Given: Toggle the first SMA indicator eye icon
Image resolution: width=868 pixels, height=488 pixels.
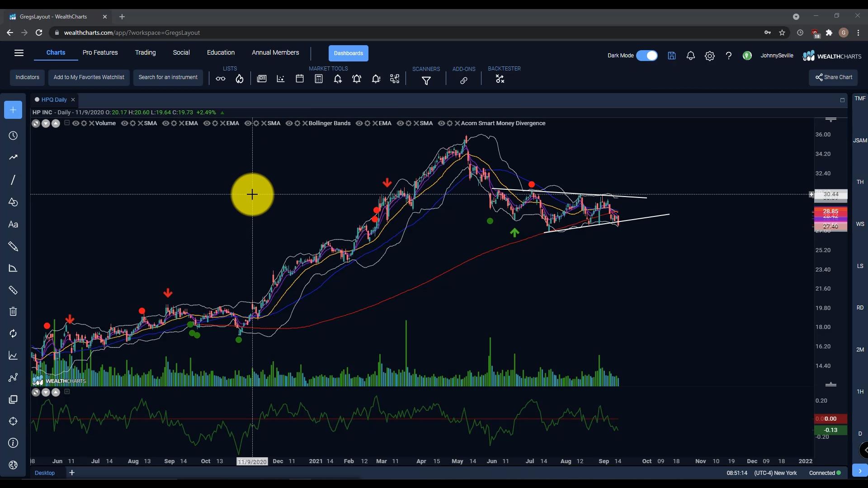Looking at the screenshot, I should (124, 123).
